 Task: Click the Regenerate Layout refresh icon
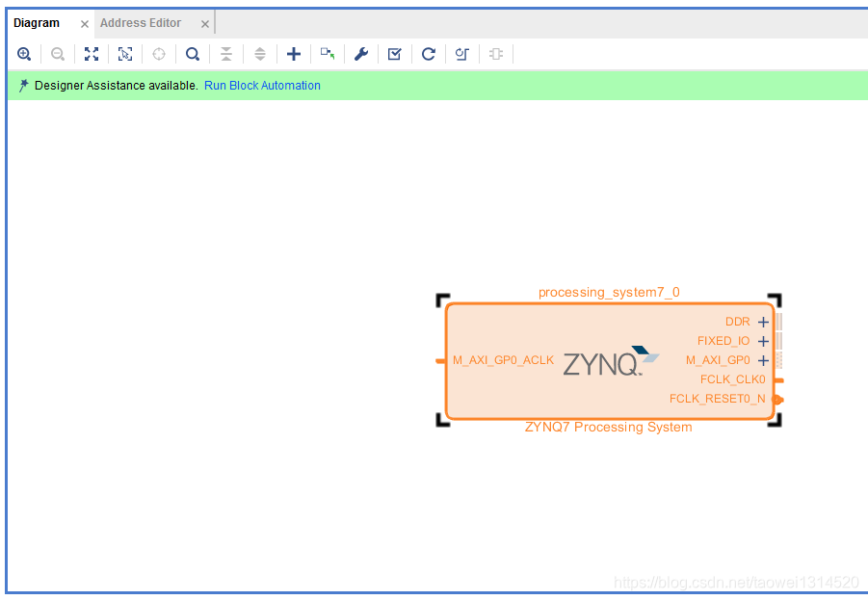tap(429, 54)
